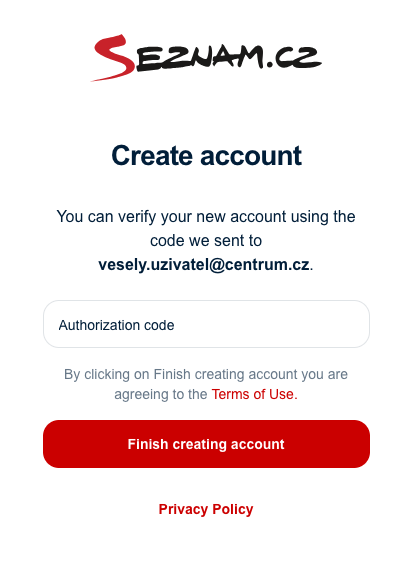
Task: Open the Terms of Use link
Action: (x=254, y=394)
